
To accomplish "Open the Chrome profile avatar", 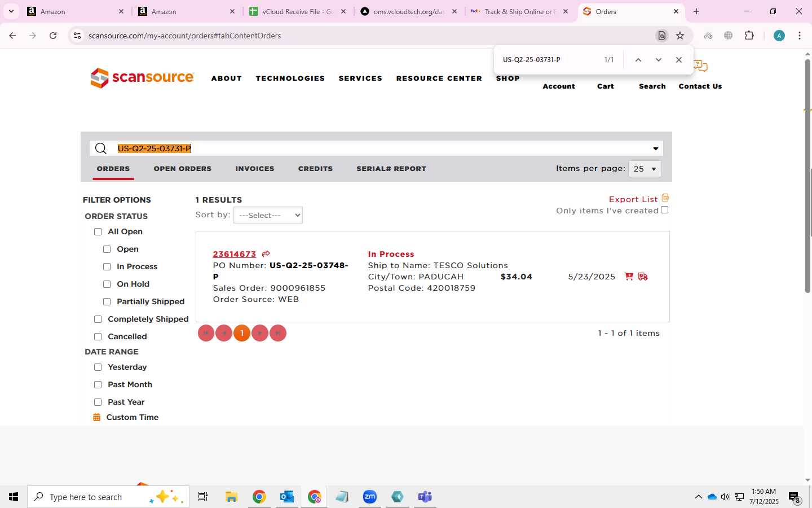I will coord(779,36).
